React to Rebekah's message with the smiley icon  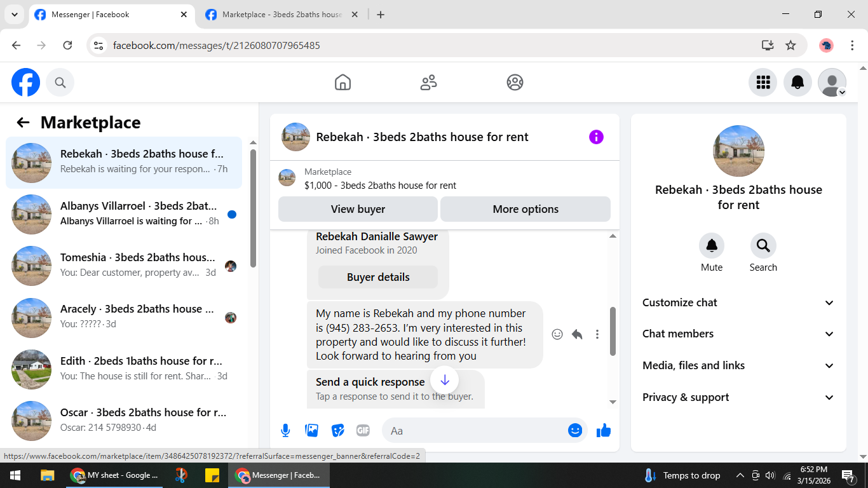point(557,334)
